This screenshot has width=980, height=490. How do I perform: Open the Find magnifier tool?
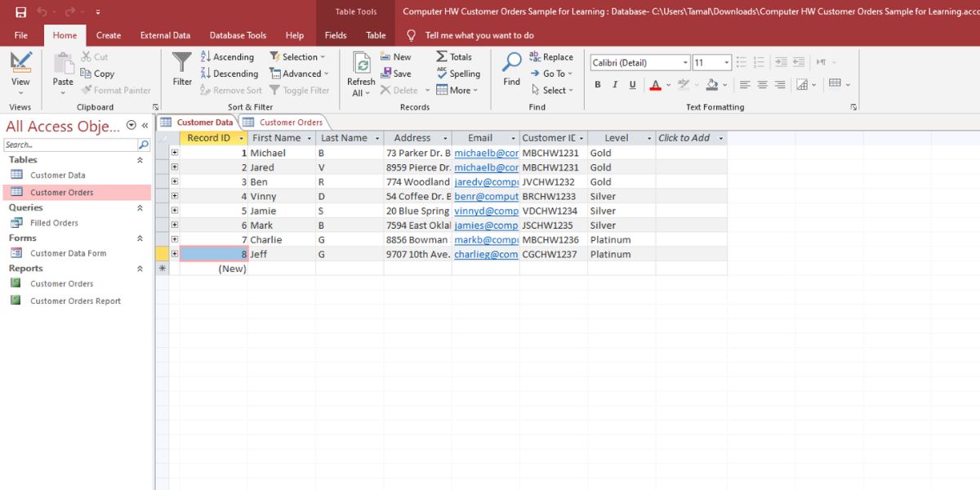coord(512,64)
